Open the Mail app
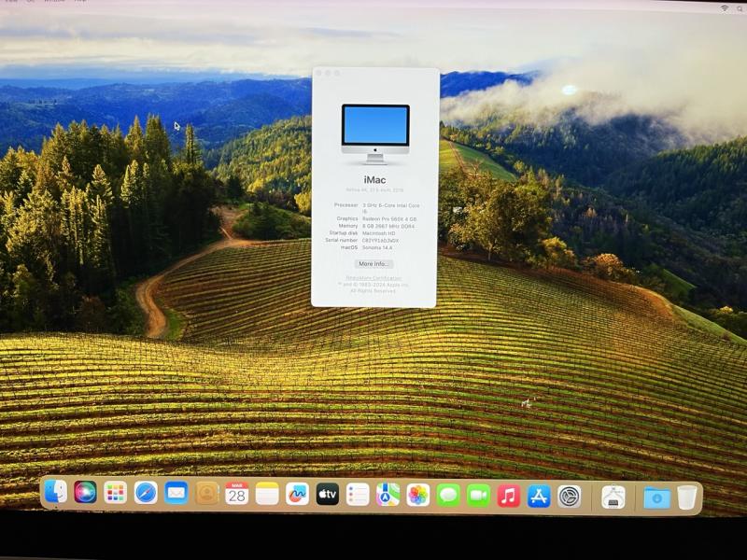The height and width of the screenshot is (560, 747). coord(176,494)
